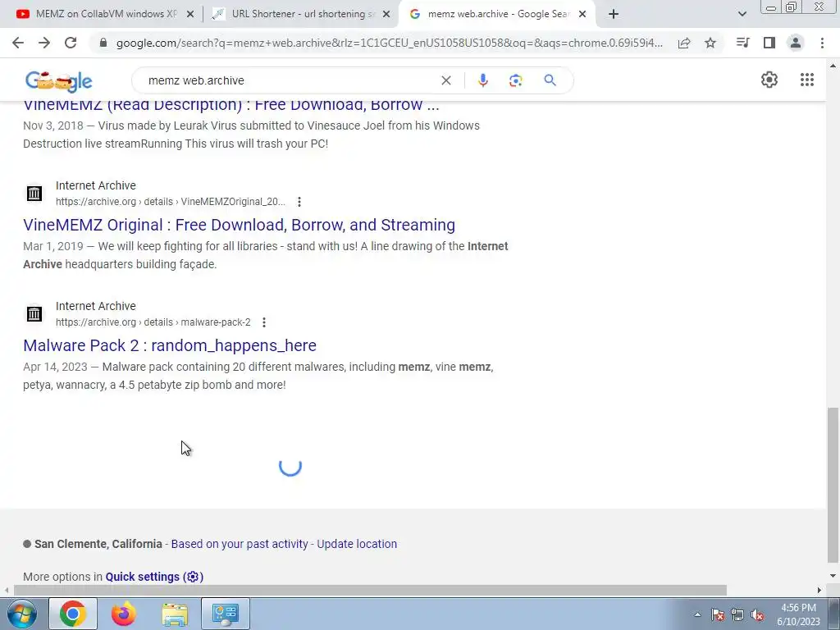This screenshot has width=840, height=630.
Task: Open options for VineMEMZ Original result
Action: click(299, 202)
